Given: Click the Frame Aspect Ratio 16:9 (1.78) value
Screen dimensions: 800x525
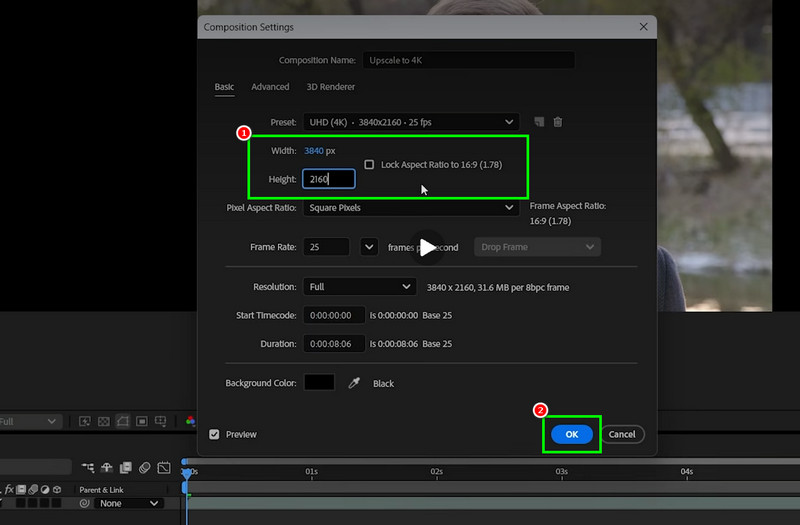Looking at the screenshot, I should click(x=550, y=221).
